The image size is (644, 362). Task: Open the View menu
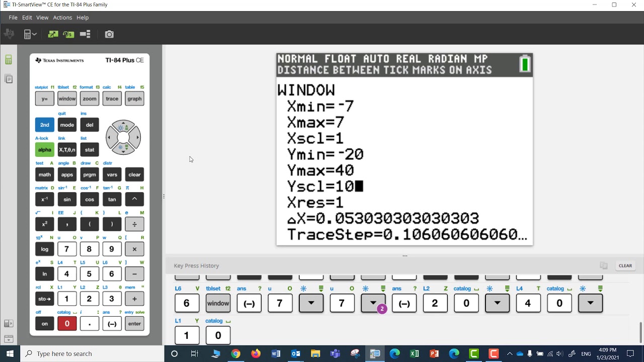[42, 18]
